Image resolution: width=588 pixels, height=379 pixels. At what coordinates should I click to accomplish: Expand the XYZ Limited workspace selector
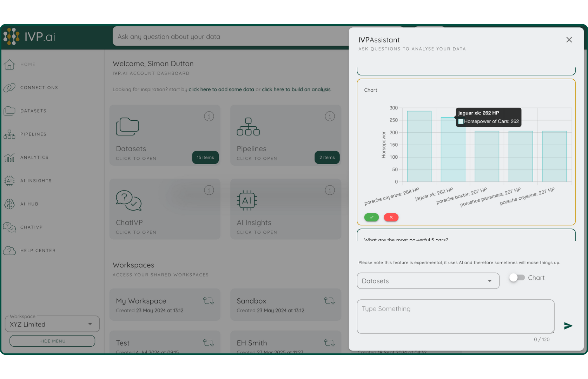(x=52, y=324)
